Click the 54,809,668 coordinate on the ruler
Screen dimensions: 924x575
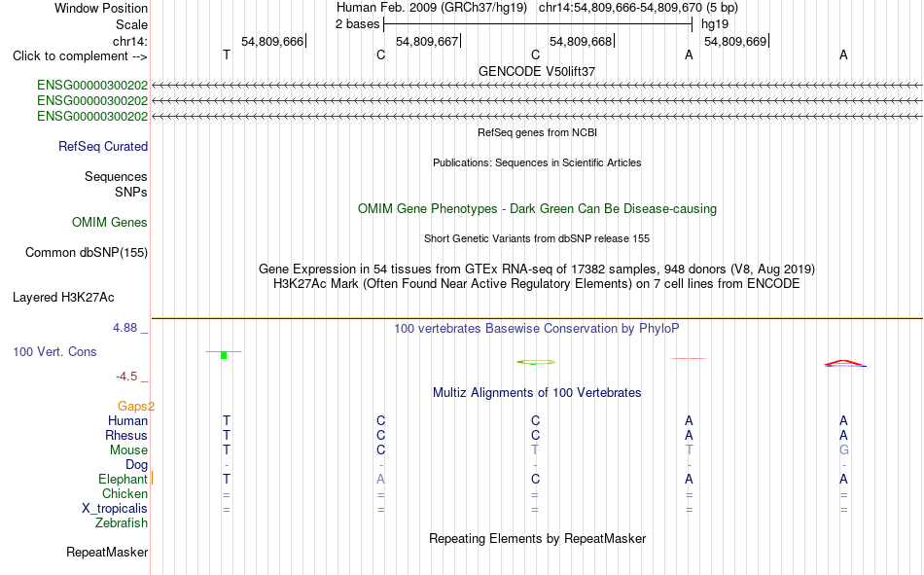(581, 41)
